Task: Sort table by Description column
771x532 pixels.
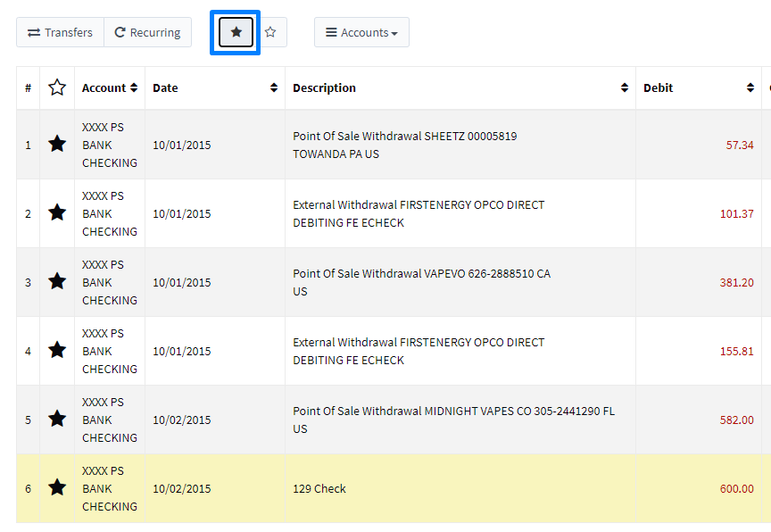Action: pos(625,88)
